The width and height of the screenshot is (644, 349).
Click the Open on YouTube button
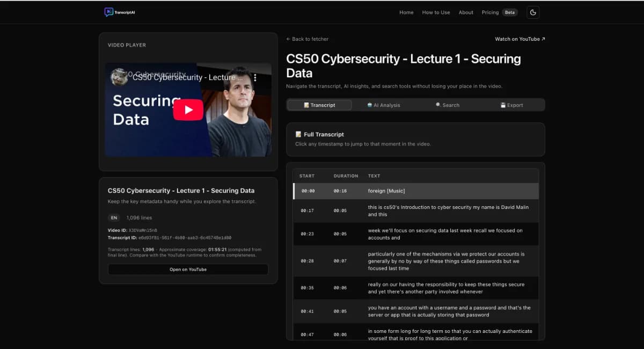[188, 270]
